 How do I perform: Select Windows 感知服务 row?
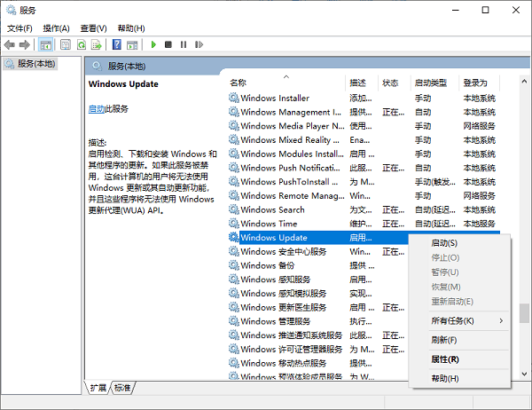point(317,280)
